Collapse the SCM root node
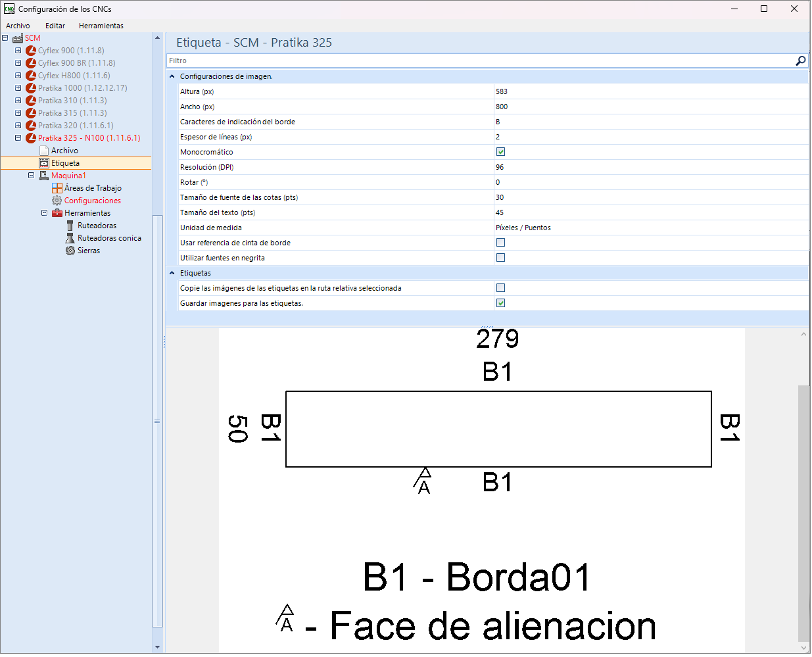Screen dimensions: 812x657 pyautogui.click(x=5, y=38)
